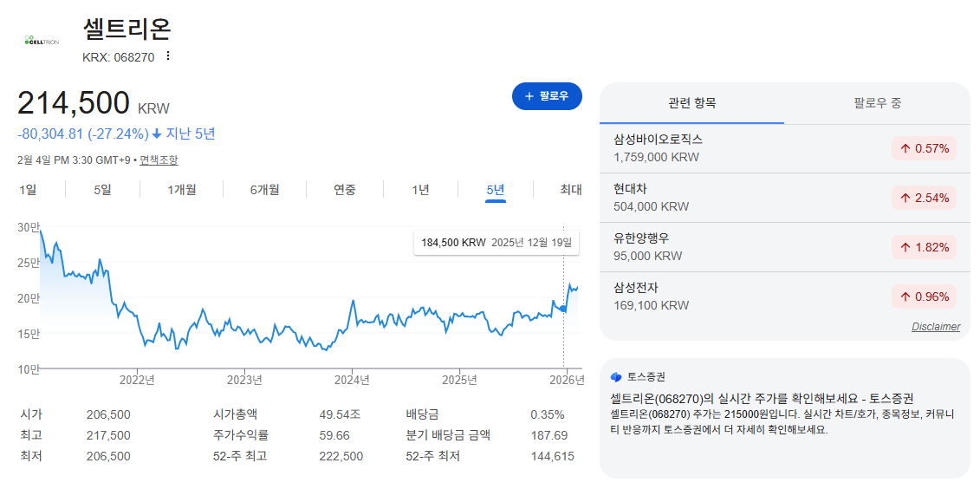Click the down arrow next to 지난 5년

157,134
